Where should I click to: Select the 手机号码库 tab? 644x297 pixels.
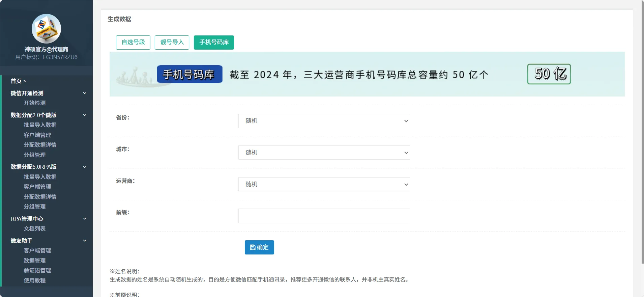point(214,43)
